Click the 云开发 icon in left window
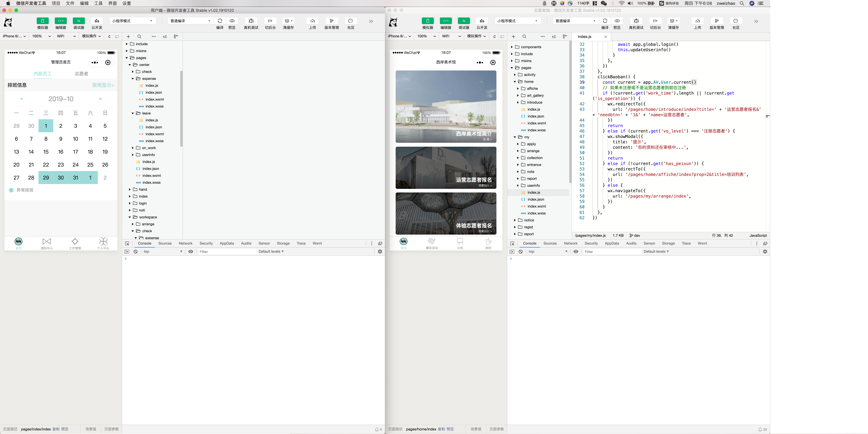Screen dimensions: 868x434 pos(97,21)
